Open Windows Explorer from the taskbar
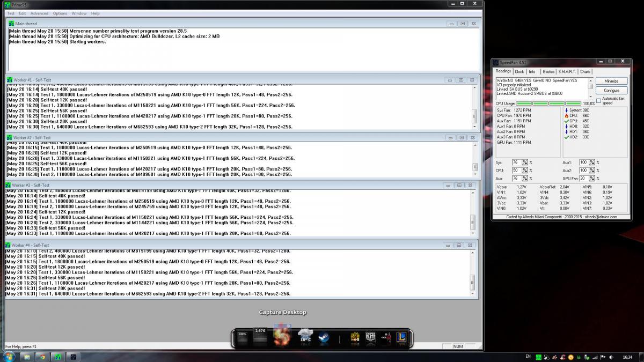644x362 pixels. 27,357
